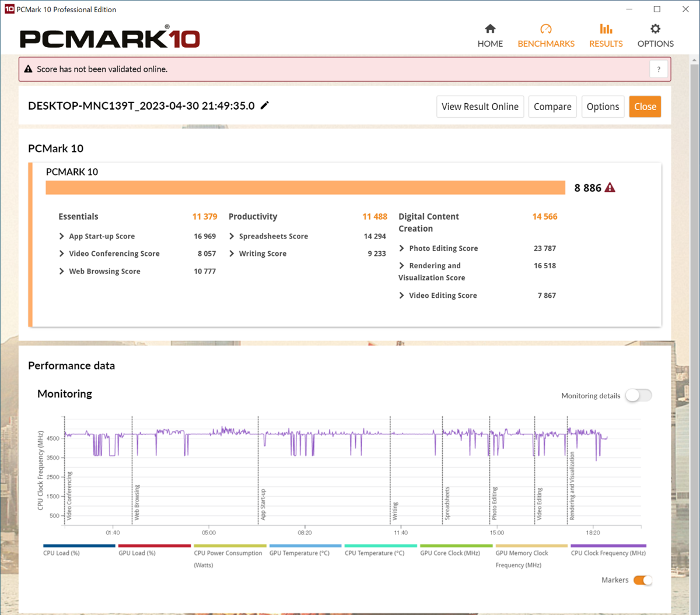Viewport: 700px width, 615px height.
Task: Click the Options button next to Compare
Action: 603,107
